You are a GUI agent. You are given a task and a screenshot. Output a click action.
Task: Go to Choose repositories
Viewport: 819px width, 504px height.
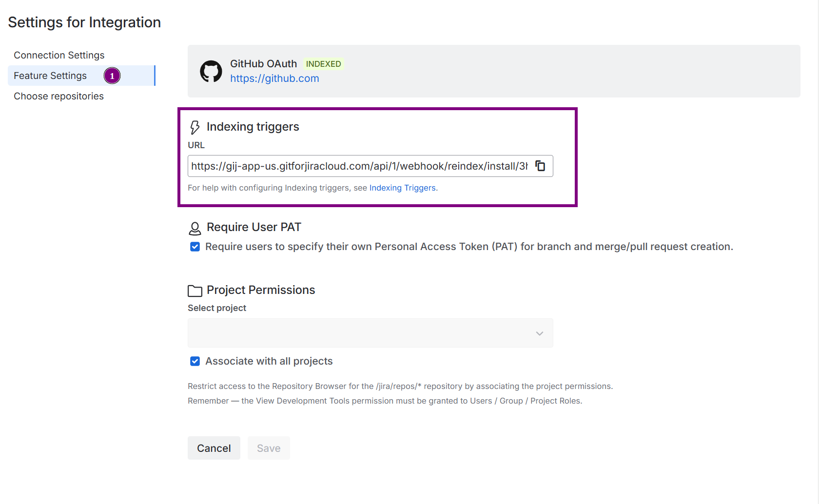58,96
